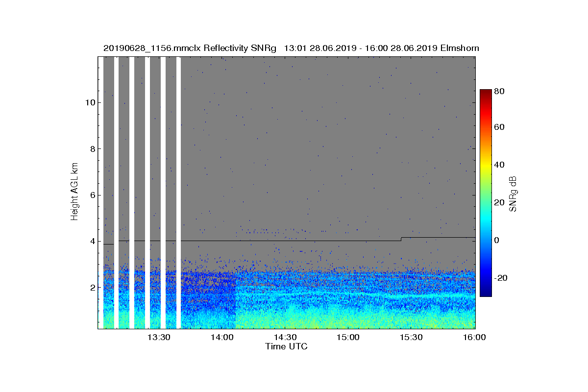588x392 pixels.
Task: Click the 14:00 time tick label
Action: [222, 338]
